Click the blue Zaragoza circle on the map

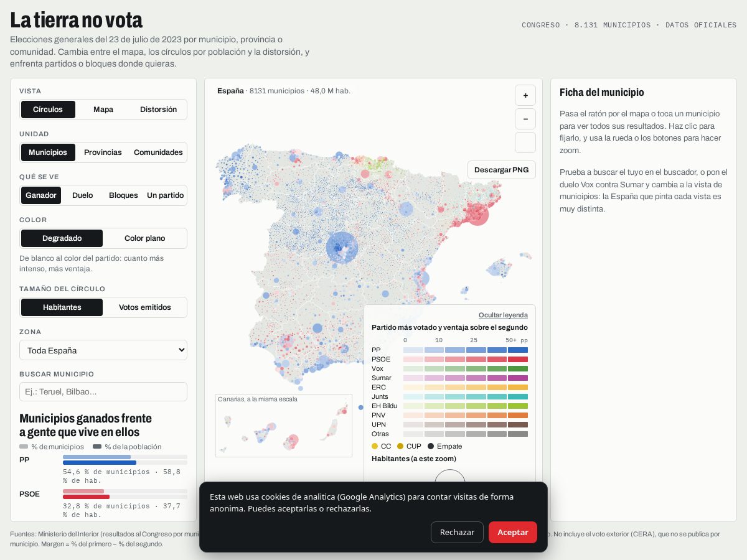406,209
